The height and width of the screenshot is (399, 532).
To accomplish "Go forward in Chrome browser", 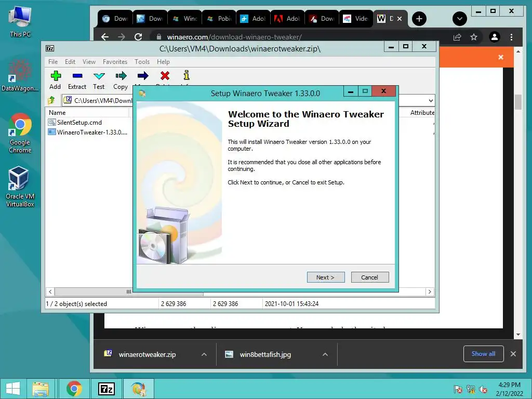I will point(122,37).
